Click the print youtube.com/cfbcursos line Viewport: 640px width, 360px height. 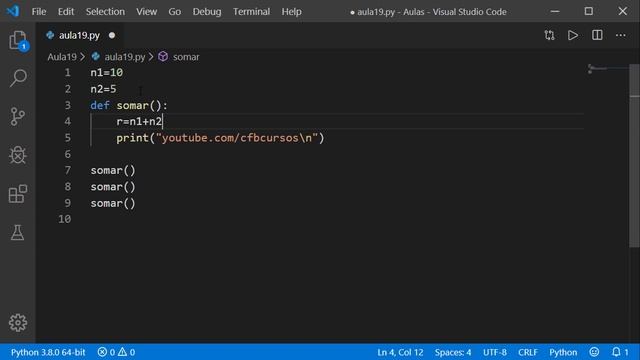coord(220,138)
